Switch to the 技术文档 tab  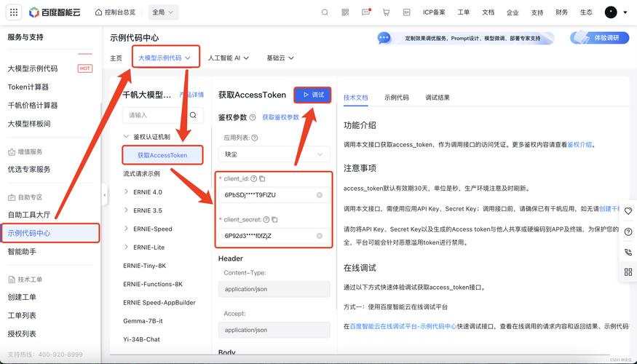click(x=356, y=98)
